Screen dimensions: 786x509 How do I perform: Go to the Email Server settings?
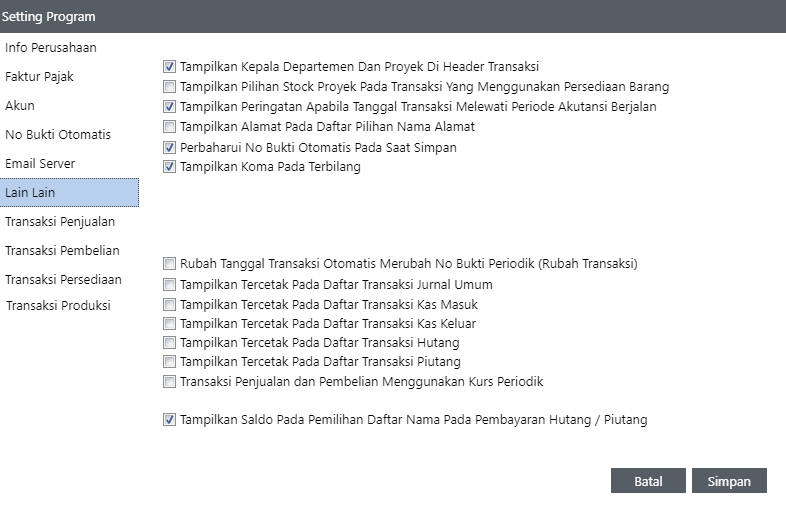(40, 164)
